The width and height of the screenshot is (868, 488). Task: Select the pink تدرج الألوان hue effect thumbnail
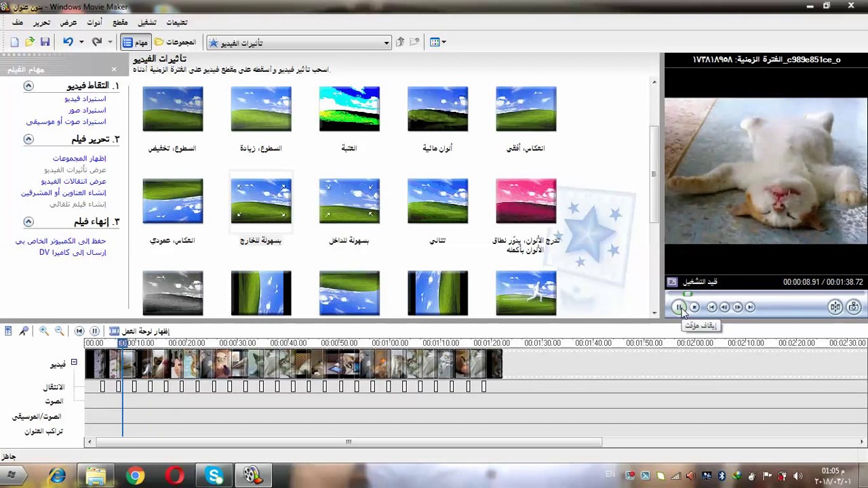click(x=526, y=201)
